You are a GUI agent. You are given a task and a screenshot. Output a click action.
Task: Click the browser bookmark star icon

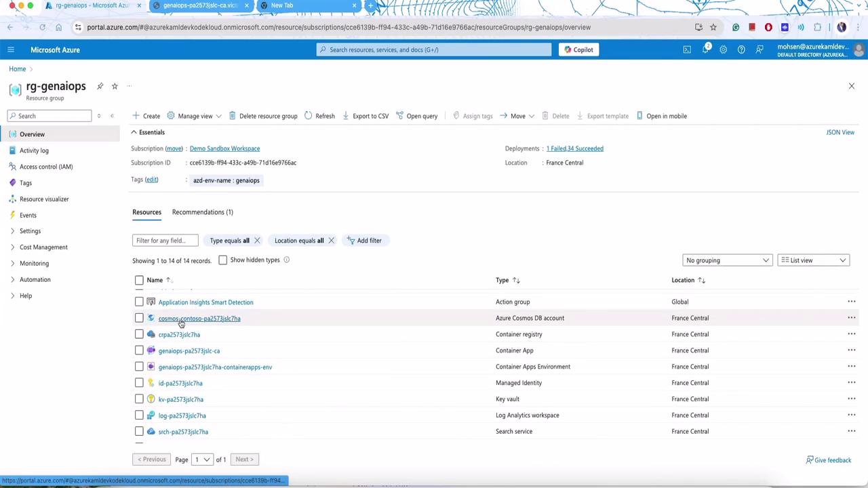713,27
